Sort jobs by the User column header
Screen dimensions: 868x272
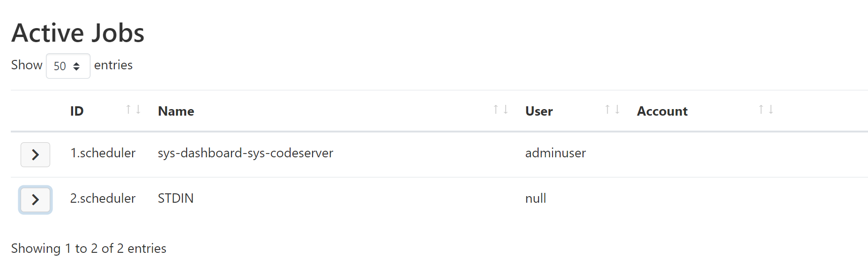coord(539,111)
